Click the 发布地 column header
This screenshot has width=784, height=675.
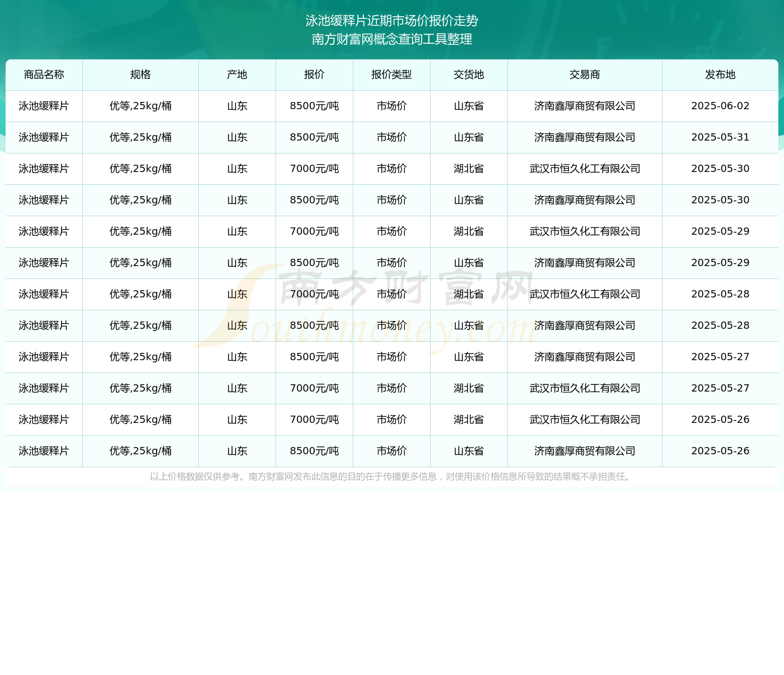click(x=720, y=75)
